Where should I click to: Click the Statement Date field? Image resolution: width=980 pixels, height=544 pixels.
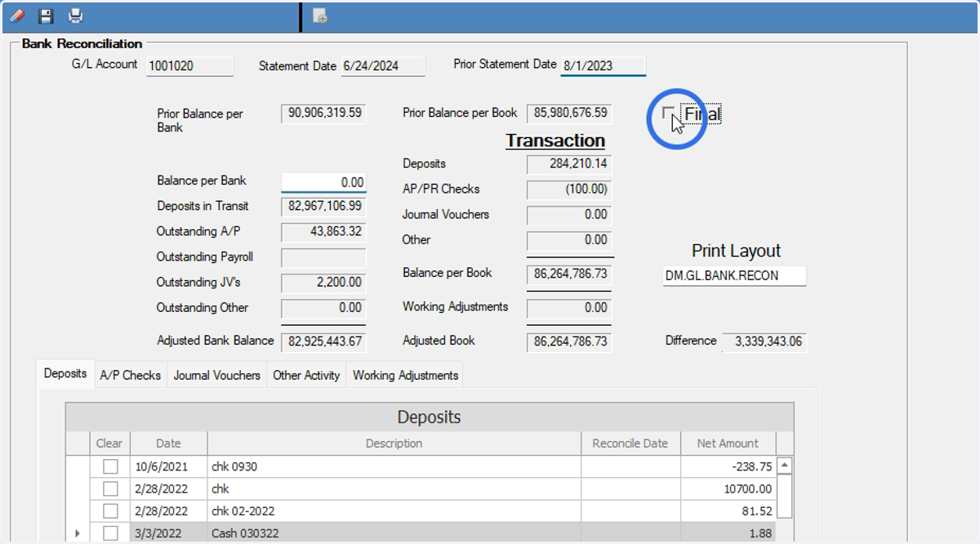[383, 66]
